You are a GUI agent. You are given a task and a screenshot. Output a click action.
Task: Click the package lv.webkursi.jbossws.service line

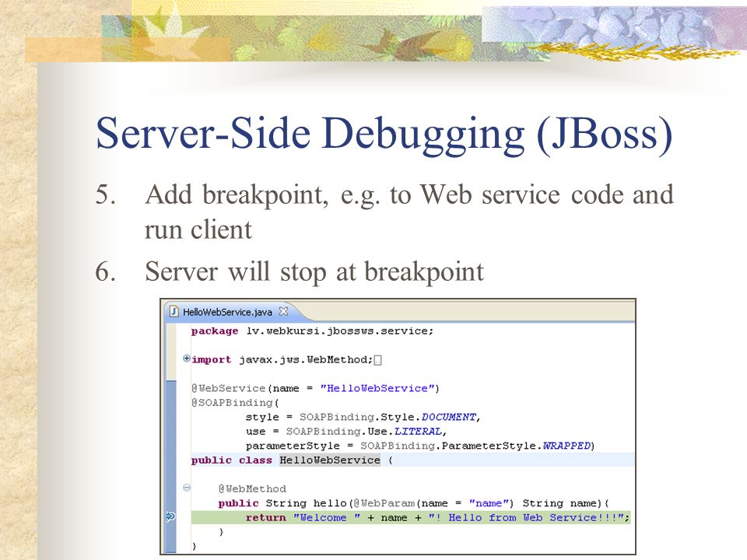[x=312, y=331]
